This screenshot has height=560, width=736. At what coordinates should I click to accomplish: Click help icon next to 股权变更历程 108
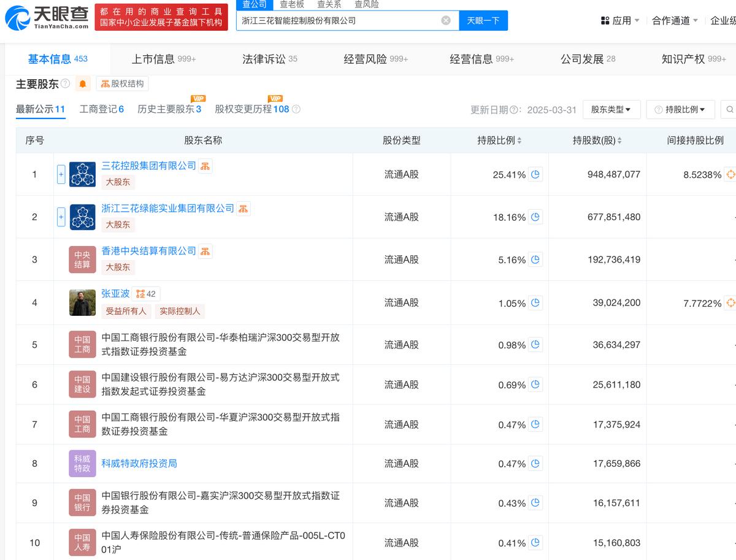point(296,109)
